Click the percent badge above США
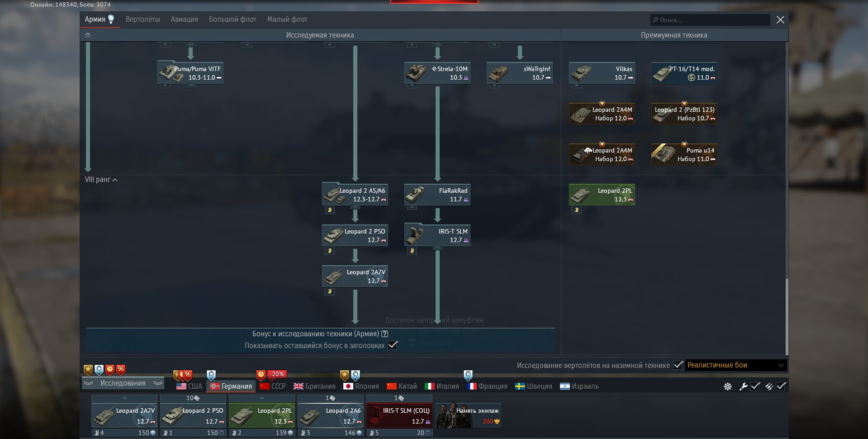Viewport: 868px width, 439px height. [x=188, y=375]
